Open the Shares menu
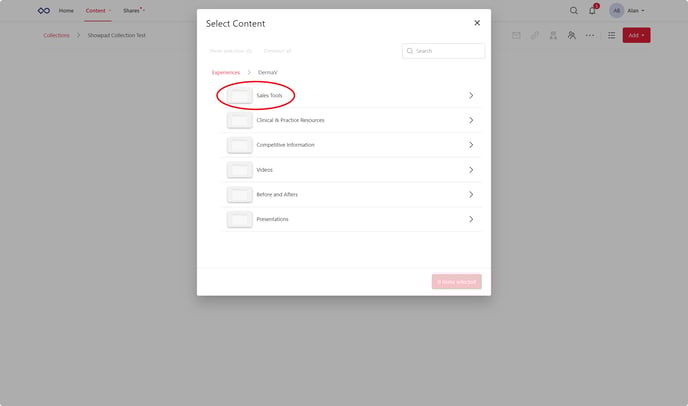688x406 pixels. coord(133,10)
